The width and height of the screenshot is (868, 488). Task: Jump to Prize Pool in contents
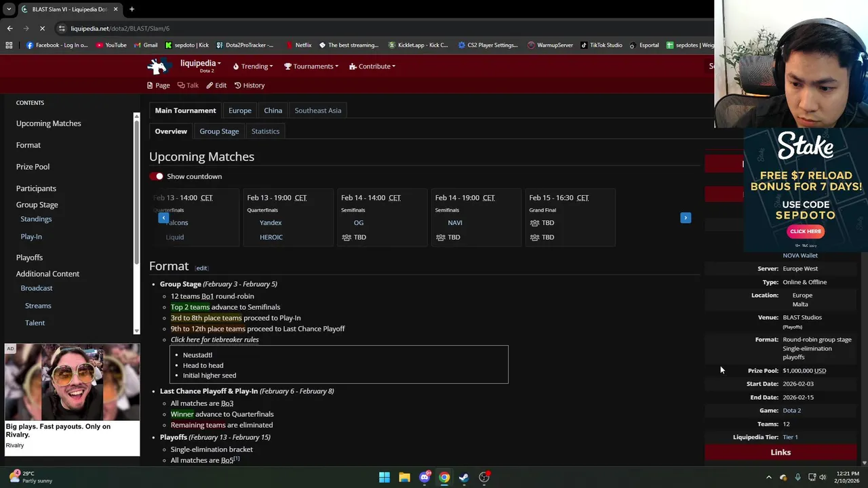tap(33, 167)
